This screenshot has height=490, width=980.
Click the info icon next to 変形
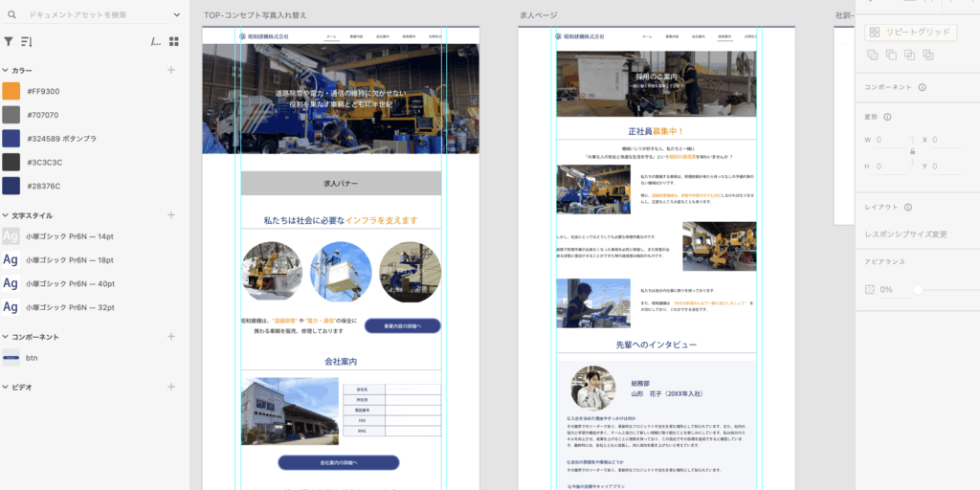tap(888, 117)
